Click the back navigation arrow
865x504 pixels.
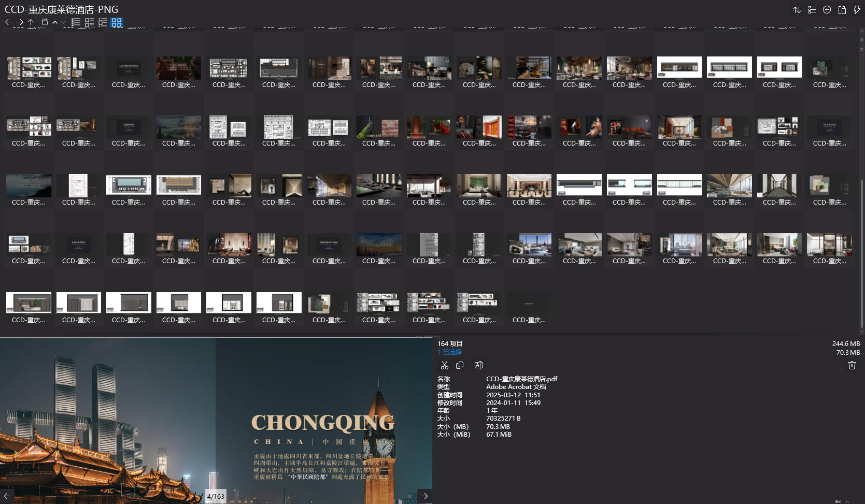pyautogui.click(x=8, y=22)
